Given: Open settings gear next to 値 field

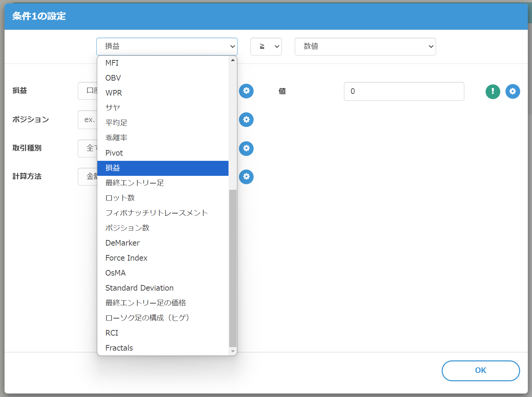Looking at the screenshot, I should tap(512, 91).
